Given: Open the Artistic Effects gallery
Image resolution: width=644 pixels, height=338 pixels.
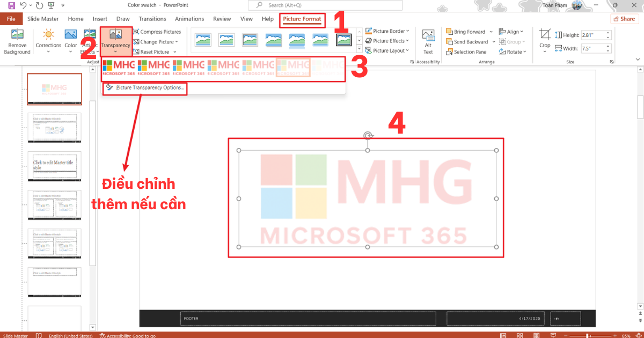Looking at the screenshot, I should coord(89,41).
